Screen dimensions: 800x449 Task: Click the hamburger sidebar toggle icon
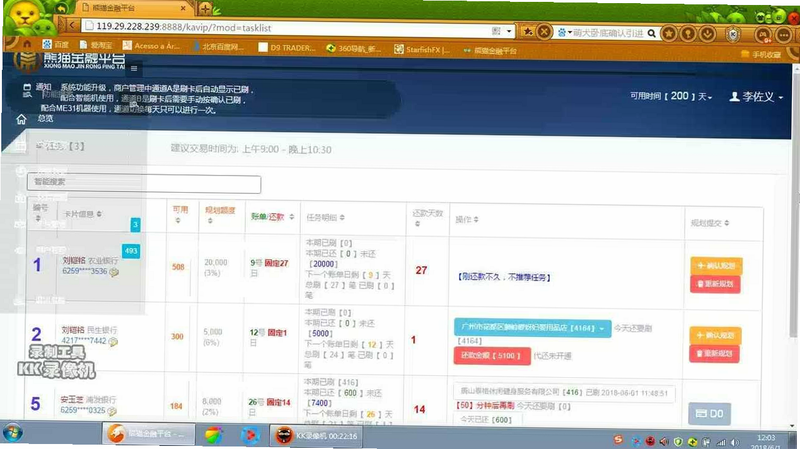click(134, 68)
